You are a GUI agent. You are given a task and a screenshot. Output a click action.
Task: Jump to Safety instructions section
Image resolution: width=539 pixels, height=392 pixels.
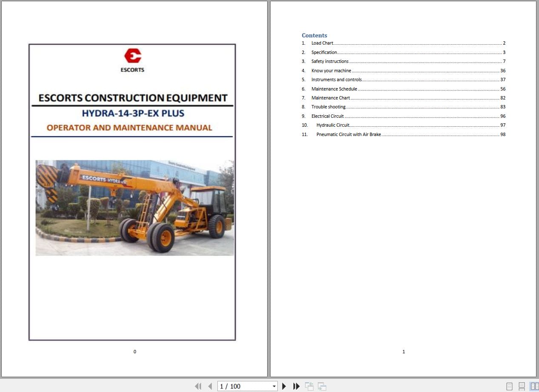coord(404,61)
